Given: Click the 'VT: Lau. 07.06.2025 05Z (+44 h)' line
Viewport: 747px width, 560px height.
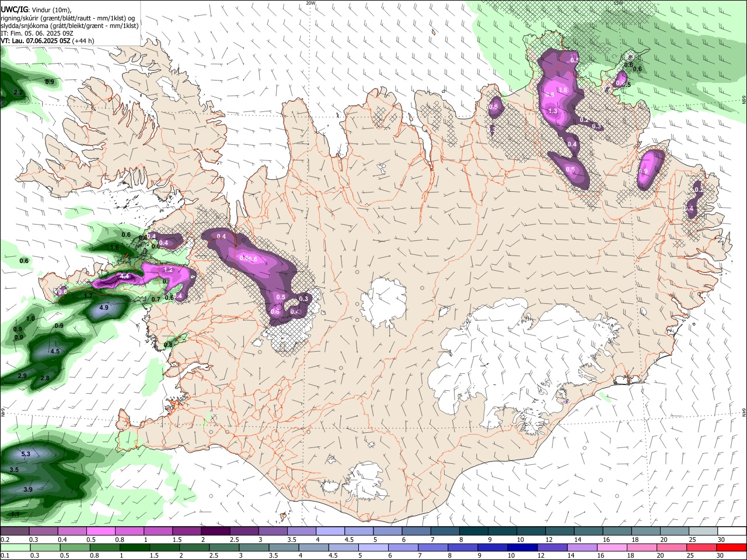Looking at the screenshot, I should pyautogui.click(x=47, y=41).
